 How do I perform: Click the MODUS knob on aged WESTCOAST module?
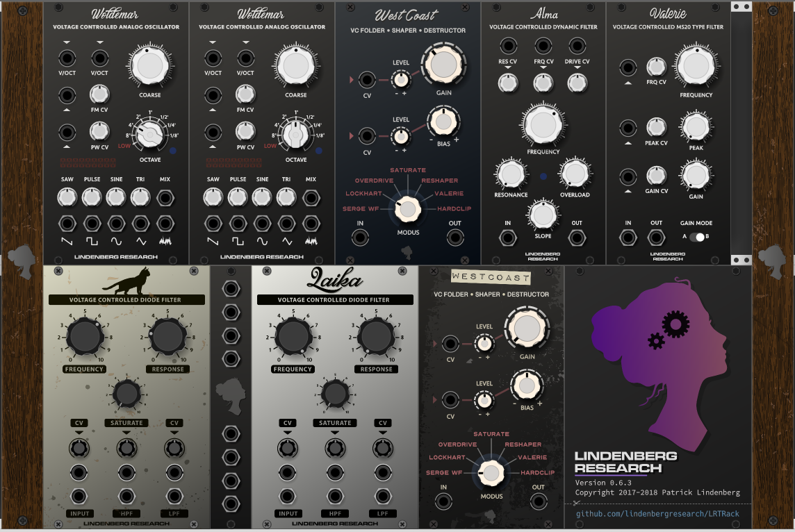(x=491, y=473)
